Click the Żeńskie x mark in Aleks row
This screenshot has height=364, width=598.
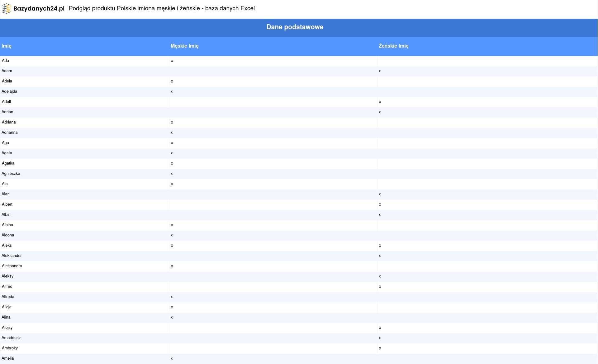[x=380, y=246]
